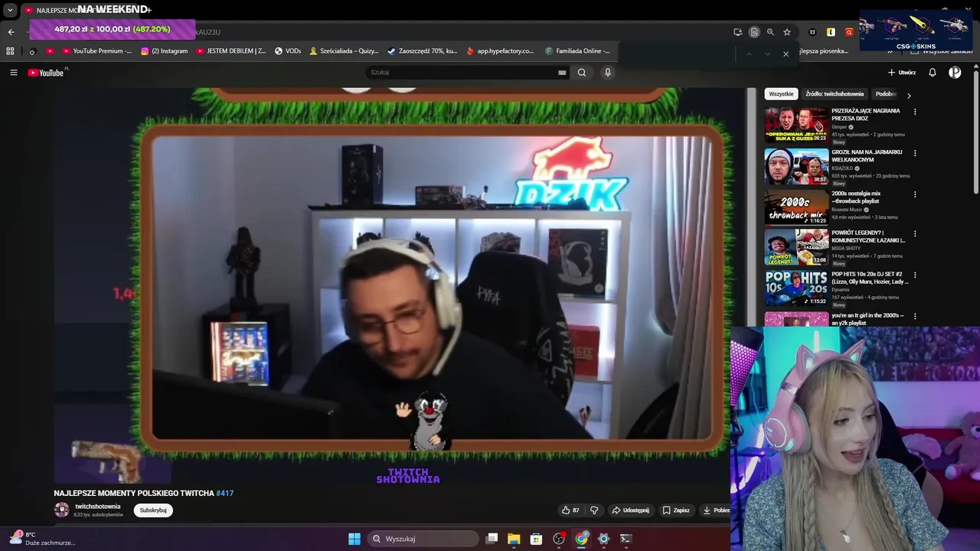Click the Udostępnij share button
Viewport: 980px width, 551px height.
(630, 510)
